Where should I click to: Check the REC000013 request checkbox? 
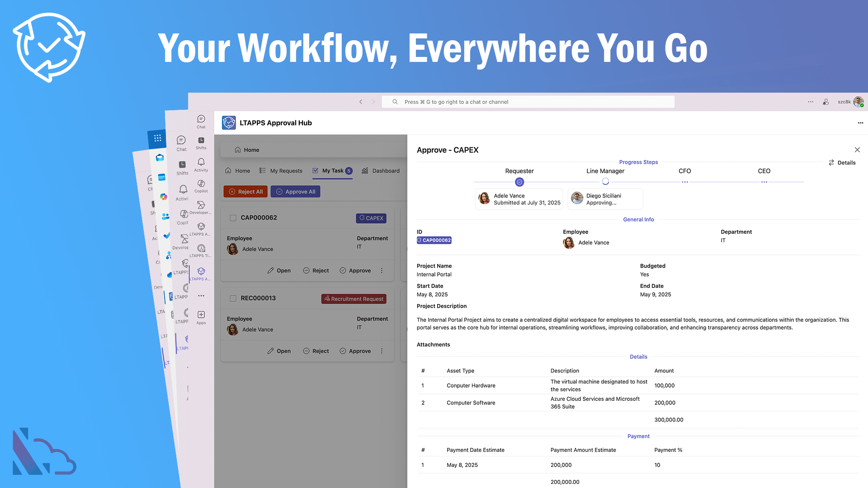(233, 298)
